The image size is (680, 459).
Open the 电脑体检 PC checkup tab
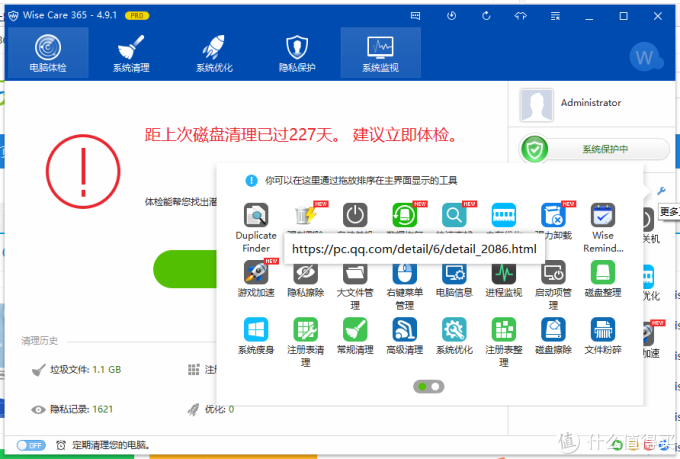[x=48, y=53]
